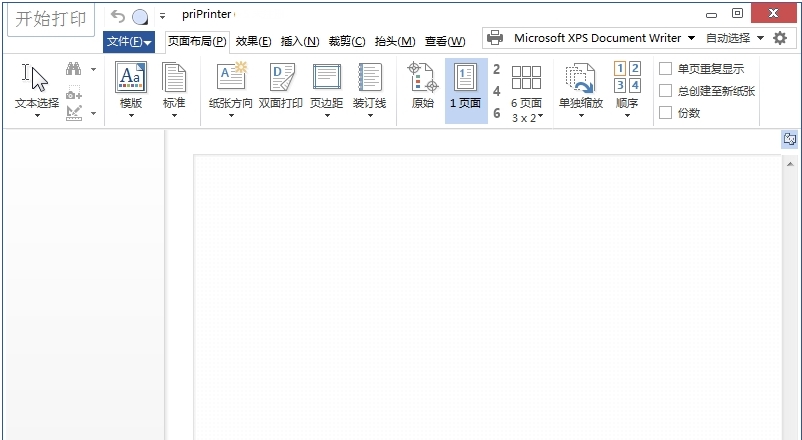Select the 文本选择 text selection tool
Viewport: 802px width, 440px height.
(36, 86)
